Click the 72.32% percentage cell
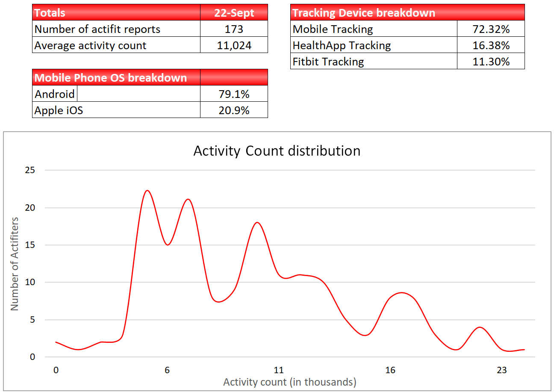 (x=491, y=29)
